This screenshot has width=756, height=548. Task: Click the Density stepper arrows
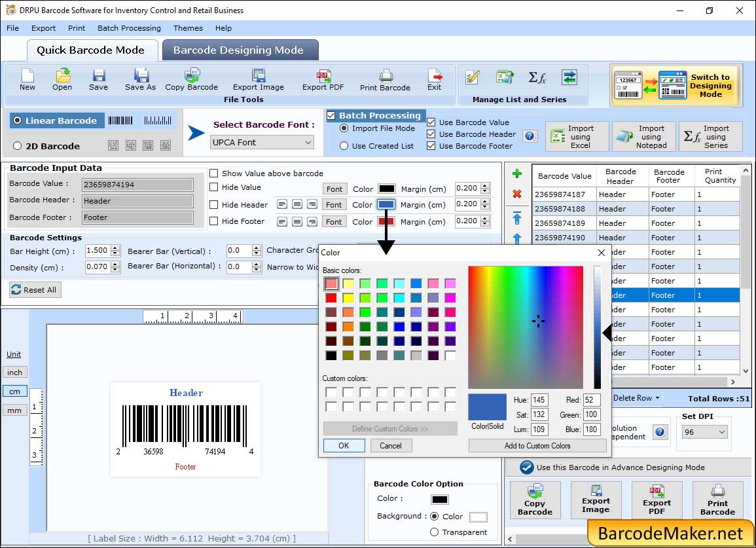pos(115,267)
